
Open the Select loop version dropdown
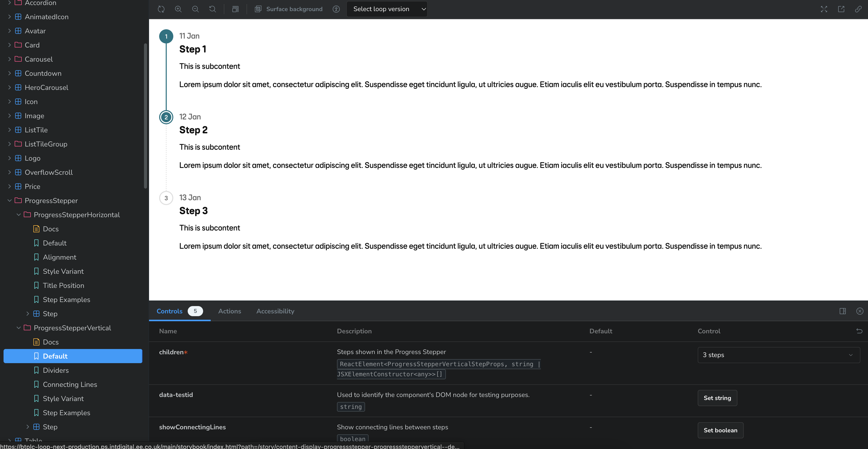pyautogui.click(x=387, y=9)
